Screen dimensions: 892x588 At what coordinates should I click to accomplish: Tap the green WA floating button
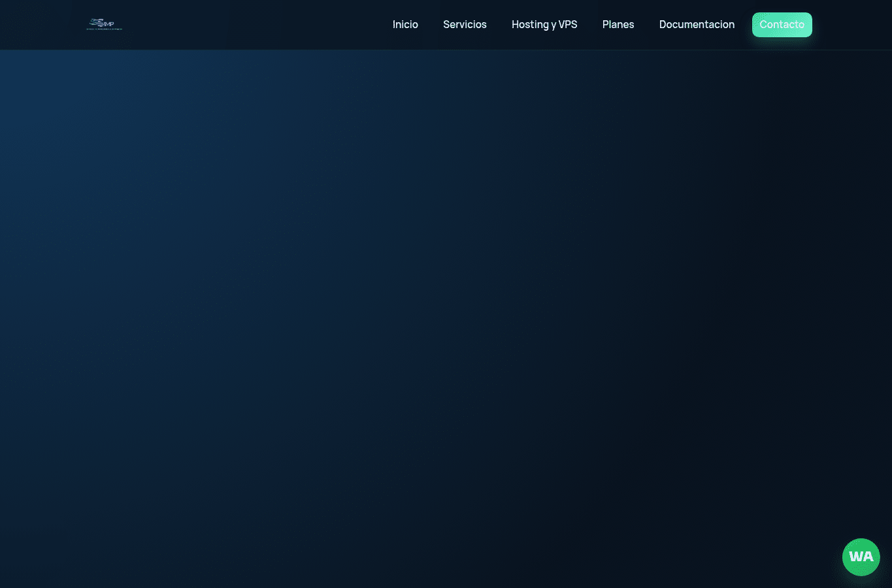(861, 557)
